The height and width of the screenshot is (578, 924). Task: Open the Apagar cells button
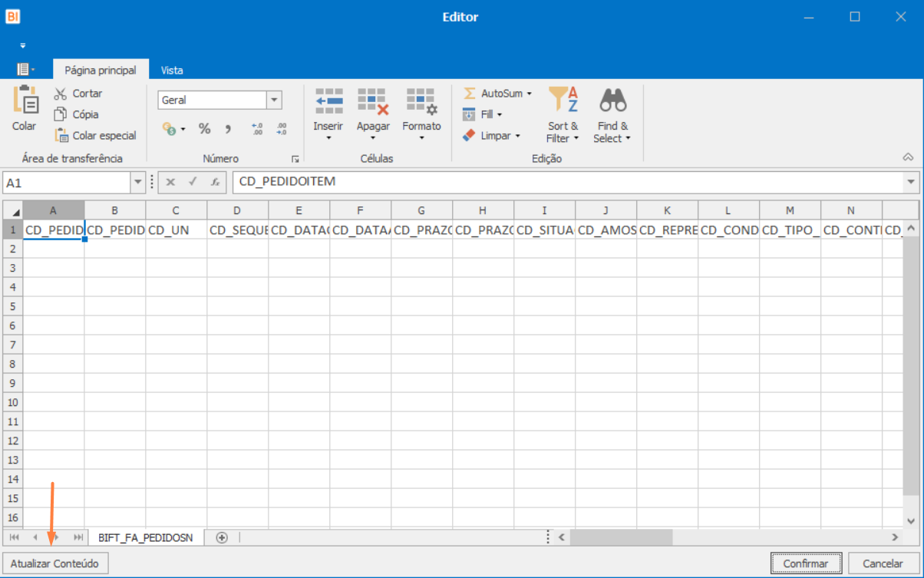pyautogui.click(x=373, y=114)
